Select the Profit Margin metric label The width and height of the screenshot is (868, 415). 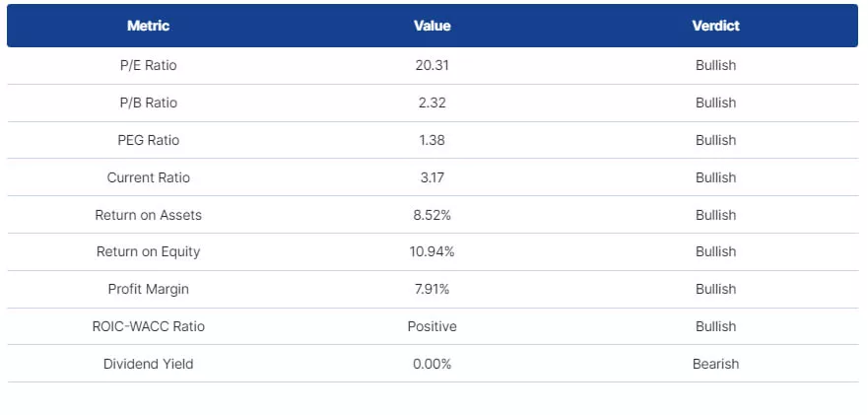[x=148, y=289]
